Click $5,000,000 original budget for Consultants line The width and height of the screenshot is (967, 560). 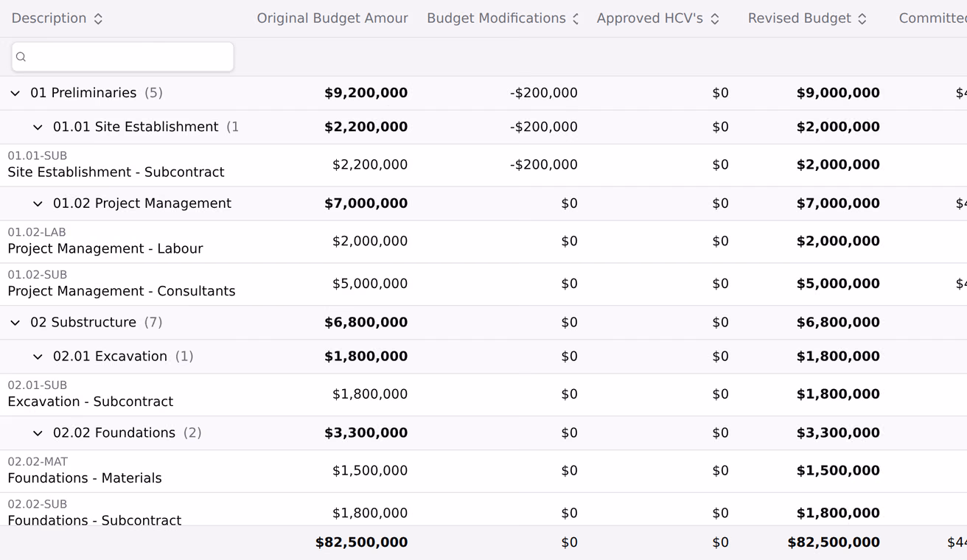point(370,284)
